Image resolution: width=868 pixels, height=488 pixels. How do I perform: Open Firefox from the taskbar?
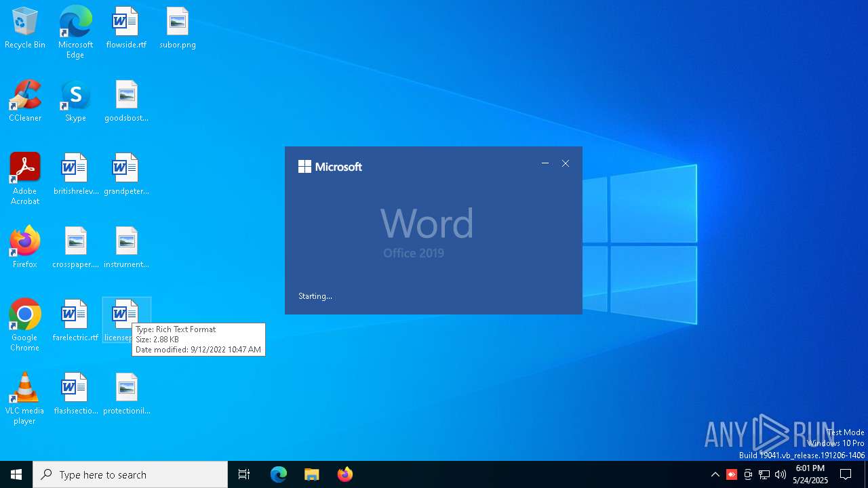coord(344,474)
